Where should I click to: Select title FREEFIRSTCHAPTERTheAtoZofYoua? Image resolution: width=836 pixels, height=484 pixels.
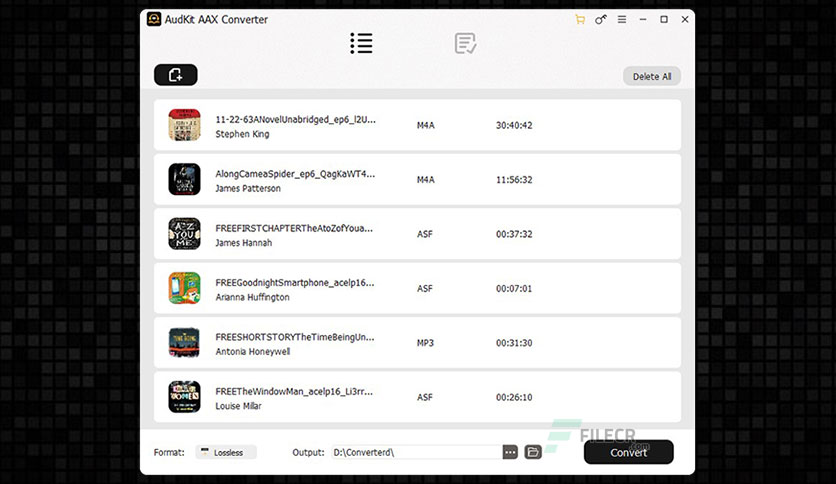point(294,228)
